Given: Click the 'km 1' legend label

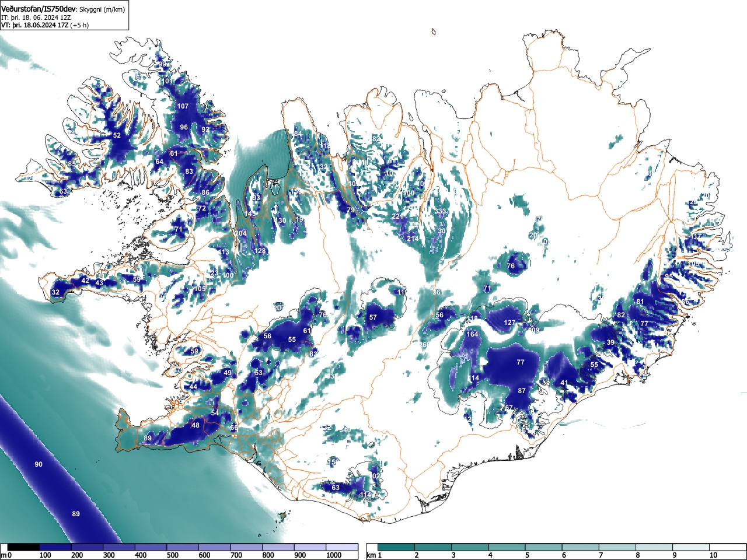Looking at the screenshot, I should [374, 555].
